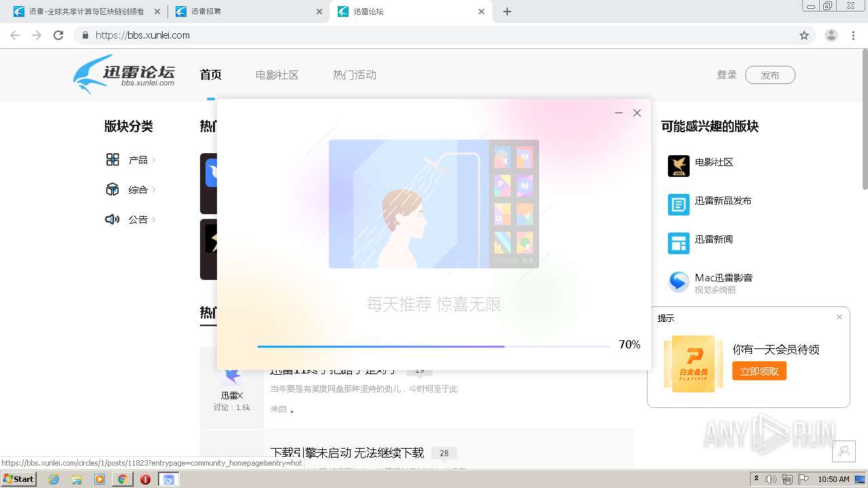The width and height of the screenshot is (868, 488).
Task: Click the 你有一天会员待领 text
Action: click(776, 350)
